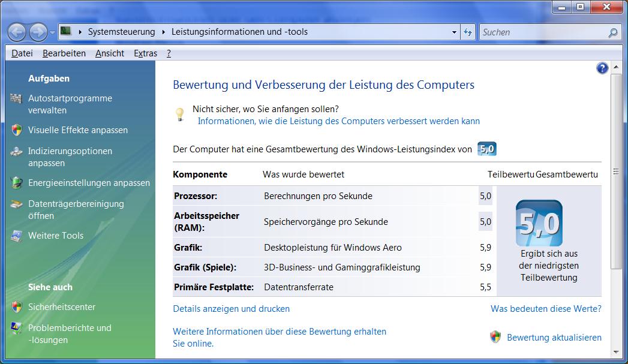
Task: Click scrollbar down arrow
Action: click(616, 352)
